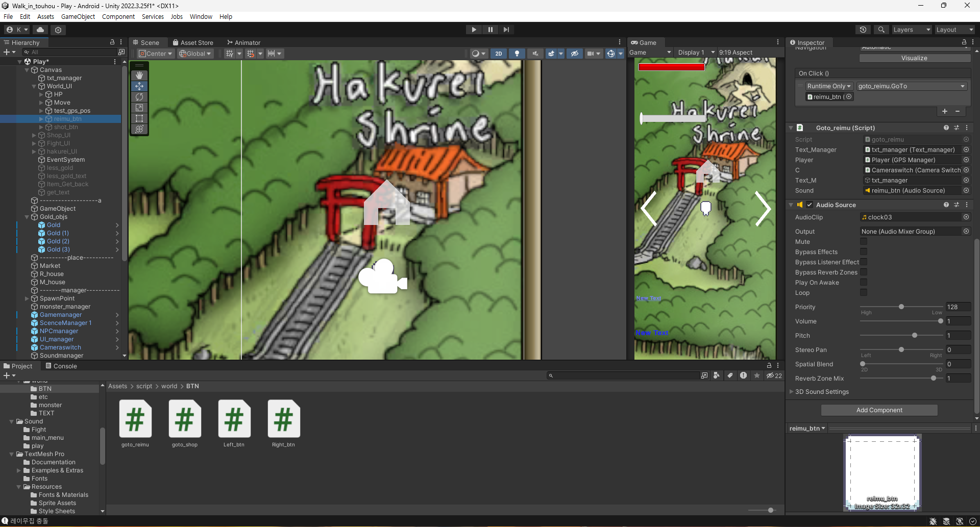The width and height of the screenshot is (980, 527).
Task: Select the Gamemanager prefab in Hierarchy
Action: (x=61, y=315)
